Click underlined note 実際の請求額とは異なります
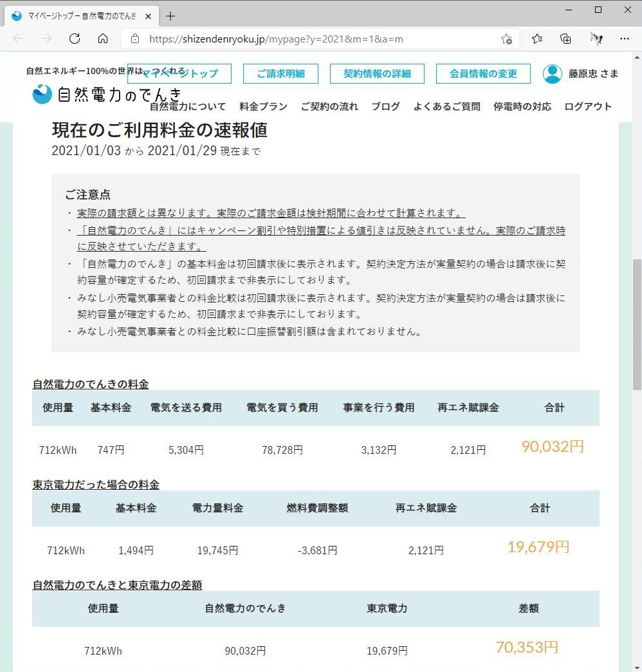The width and height of the screenshot is (642, 672). pyautogui.click(x=271, y=213)
